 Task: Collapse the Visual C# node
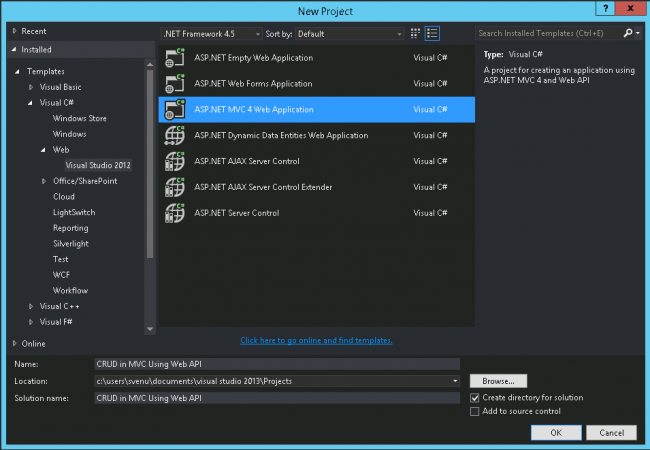[30, 103]
